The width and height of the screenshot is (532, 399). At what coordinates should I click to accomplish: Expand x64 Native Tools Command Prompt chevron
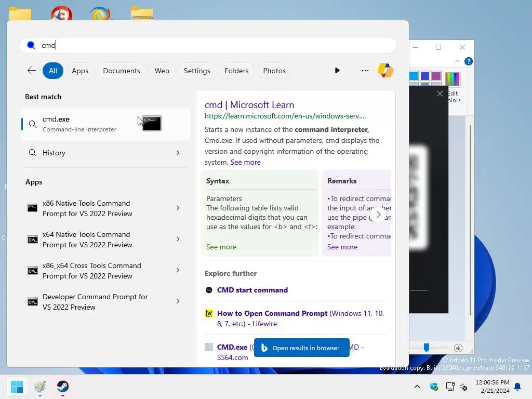pyautogui.click(x=178, y=239)
